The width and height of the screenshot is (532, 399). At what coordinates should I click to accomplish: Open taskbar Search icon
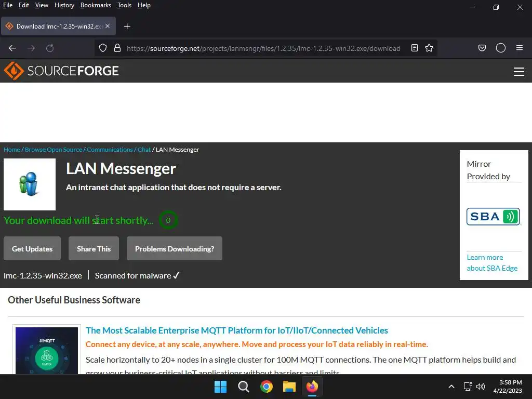[x=243, y=387]
